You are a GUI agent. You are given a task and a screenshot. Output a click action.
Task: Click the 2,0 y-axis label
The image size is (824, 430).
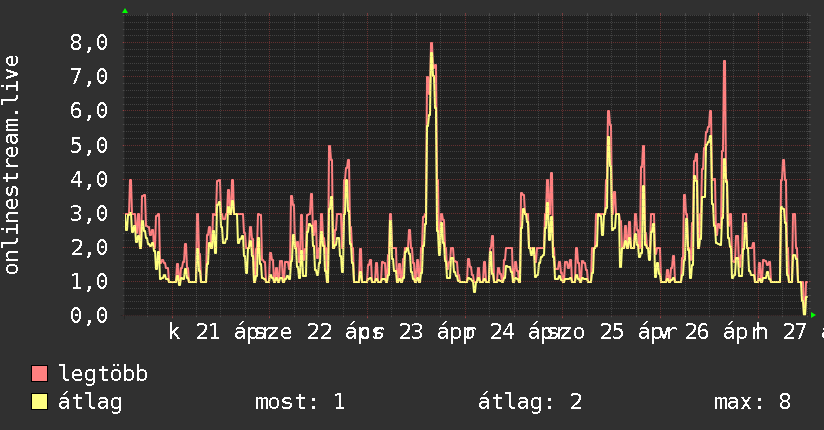click(89, 248)
